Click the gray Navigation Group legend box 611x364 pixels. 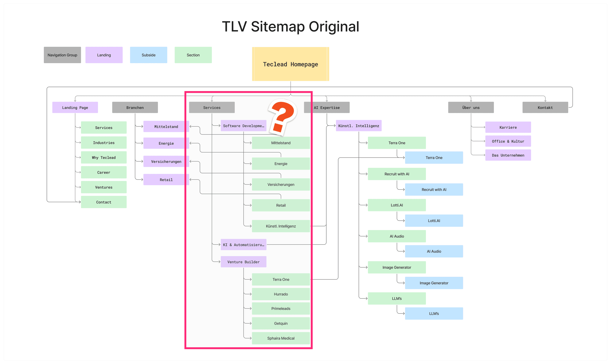[x=62, y=55]
